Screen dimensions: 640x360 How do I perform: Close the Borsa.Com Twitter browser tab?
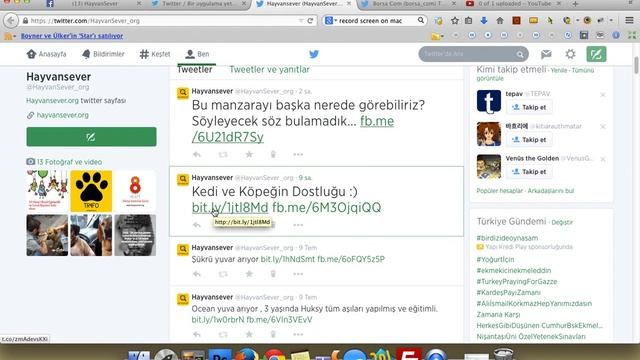click(x=454, y=4)
